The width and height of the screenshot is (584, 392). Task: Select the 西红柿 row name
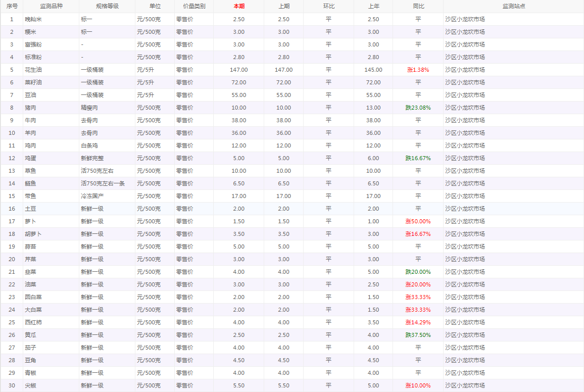(33, 322)
